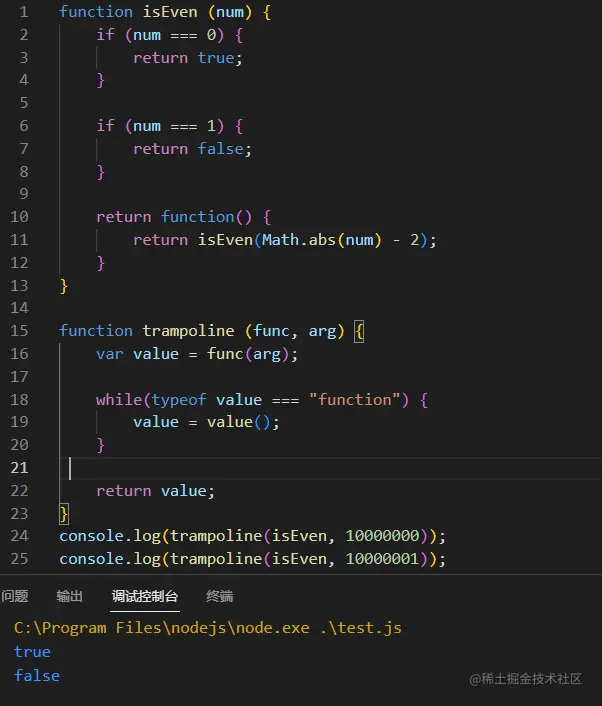Select the 调试控制台 tab

point(145,596)
